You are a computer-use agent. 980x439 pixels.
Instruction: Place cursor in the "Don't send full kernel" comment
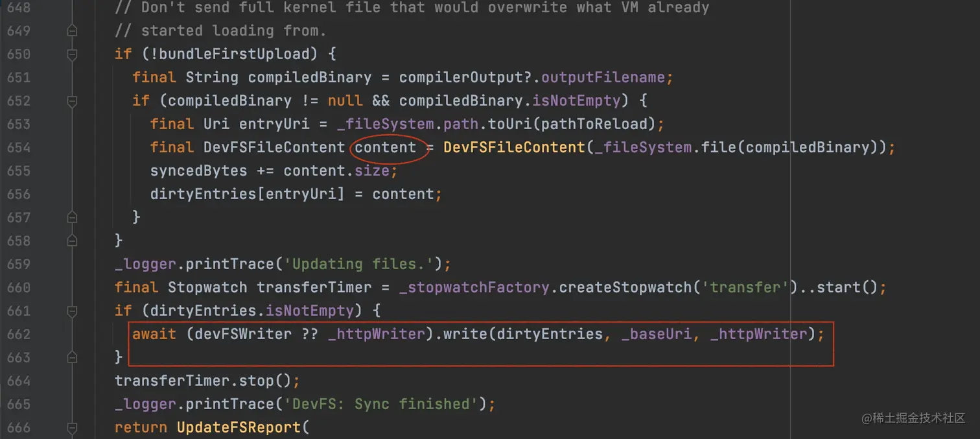pos(412,8)
